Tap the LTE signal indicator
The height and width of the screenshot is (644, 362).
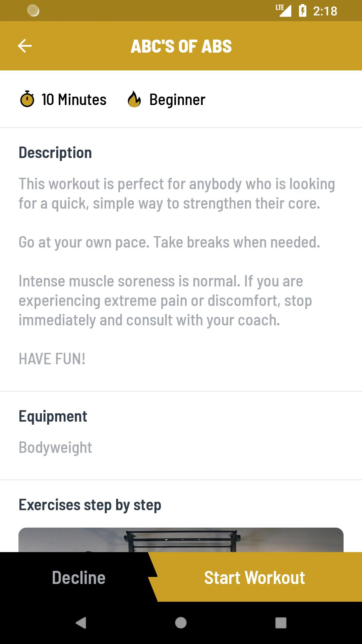tap(283, 10)
